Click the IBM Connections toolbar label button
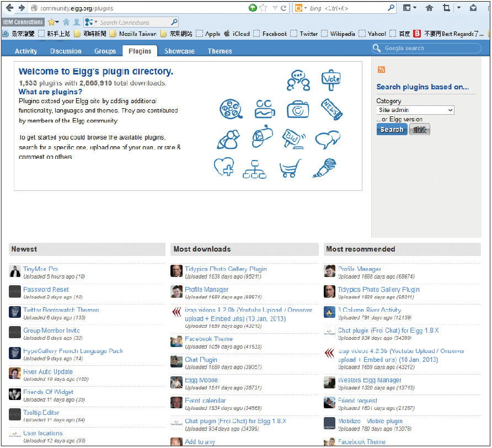 pyautogui.click(x=23, y=22)
